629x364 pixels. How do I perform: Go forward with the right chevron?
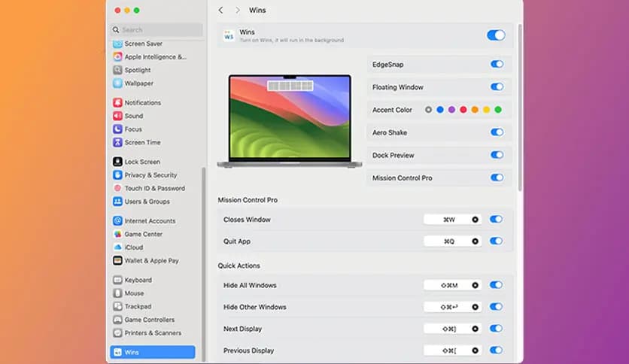coord(238,10)
